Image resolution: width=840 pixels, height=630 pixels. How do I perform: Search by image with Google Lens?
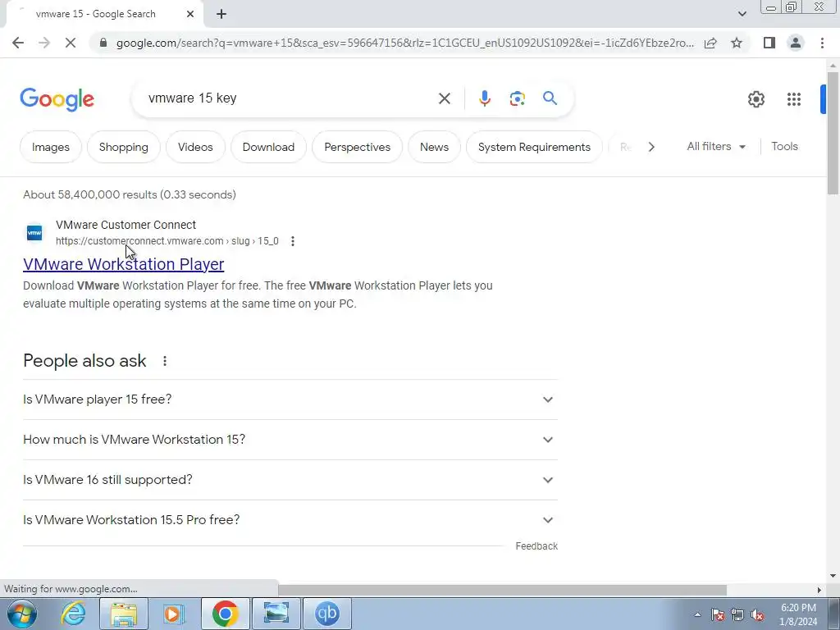517,98
